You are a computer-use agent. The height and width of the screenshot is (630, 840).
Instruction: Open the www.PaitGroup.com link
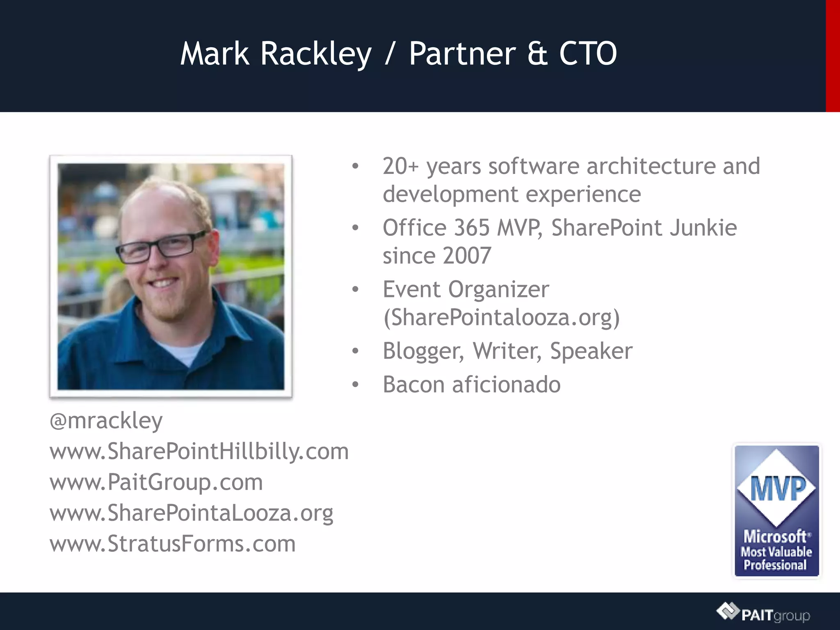point(156,482)
